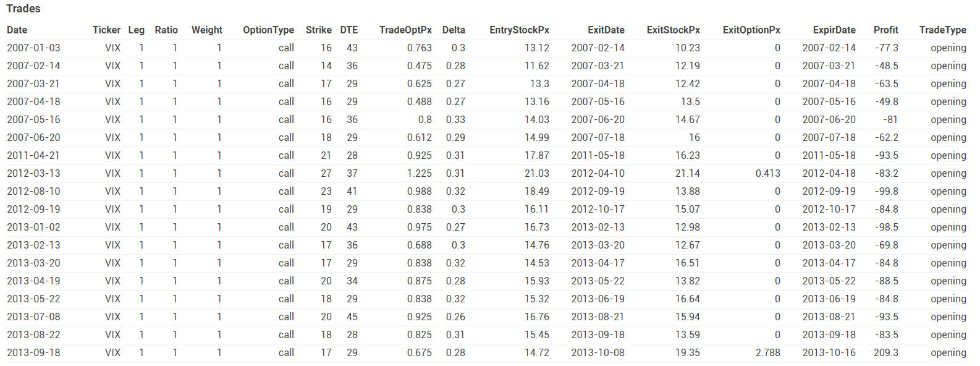Select the 2013-01-02 date cell
Image resolution: width=980 pixels, height=366 pixels.
click(x=33, y=227)
